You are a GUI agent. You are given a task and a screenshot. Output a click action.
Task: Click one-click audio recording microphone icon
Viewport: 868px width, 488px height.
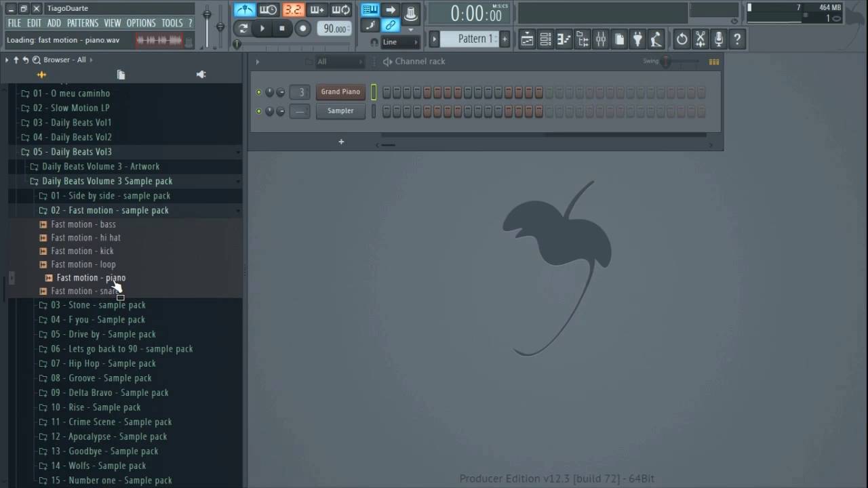point(719,39)
